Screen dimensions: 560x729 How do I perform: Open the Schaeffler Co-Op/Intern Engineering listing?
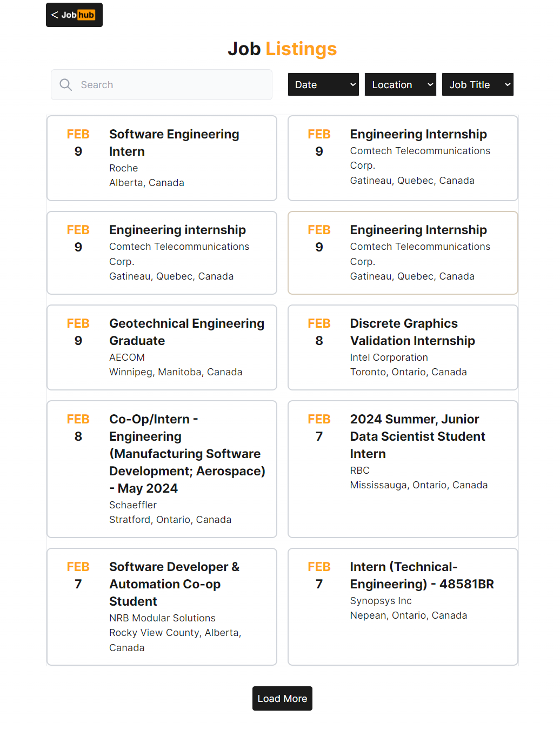[x=186, y=453]
